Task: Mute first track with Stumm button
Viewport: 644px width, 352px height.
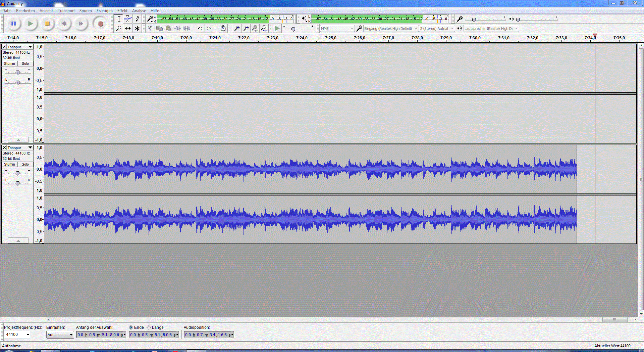Action: (9, 63)
